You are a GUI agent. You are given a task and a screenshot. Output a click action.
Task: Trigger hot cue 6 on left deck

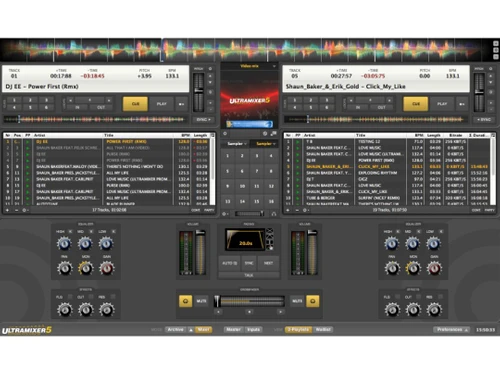[x=46, y=107]
